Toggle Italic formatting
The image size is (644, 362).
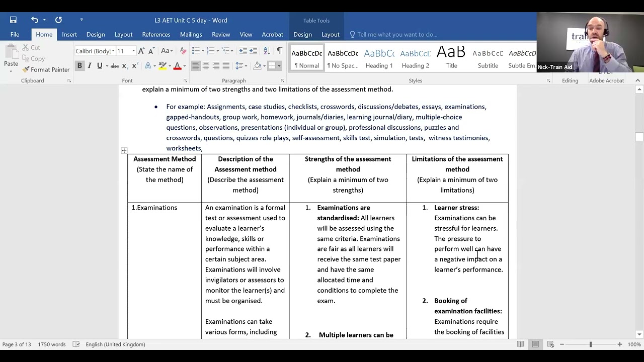pos(90,66)
